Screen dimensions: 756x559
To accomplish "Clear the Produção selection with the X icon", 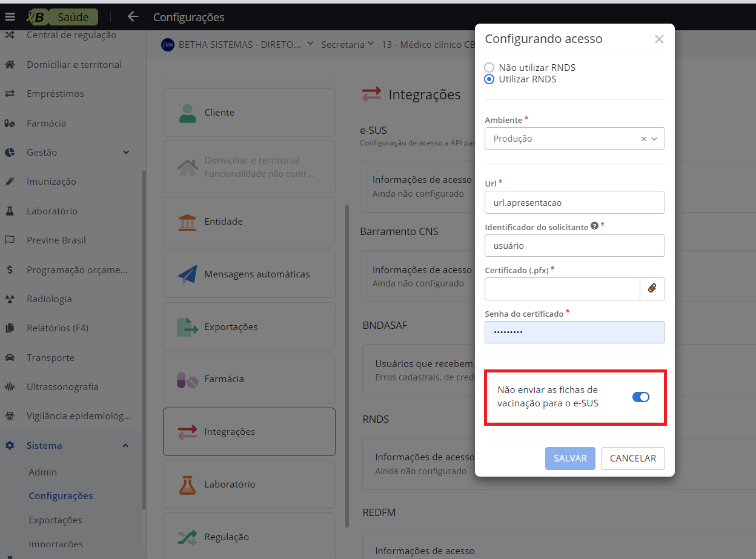I will [643, 139].
